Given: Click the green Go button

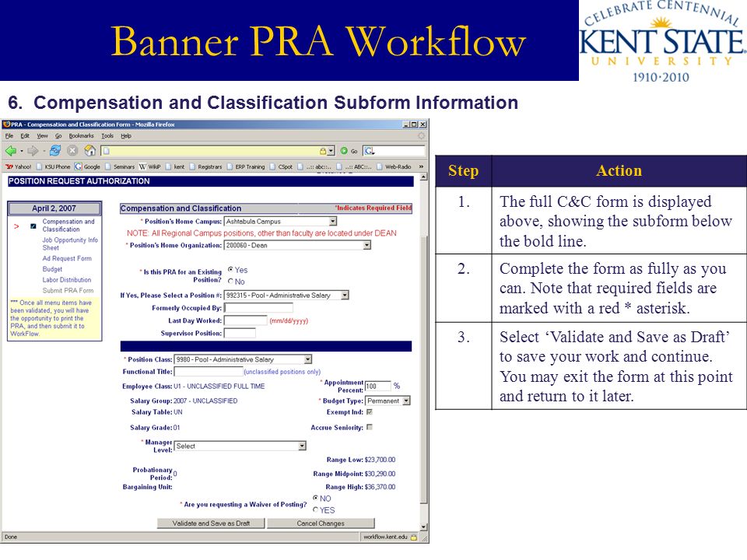Looking at the screenshot, I should (349, 151).
